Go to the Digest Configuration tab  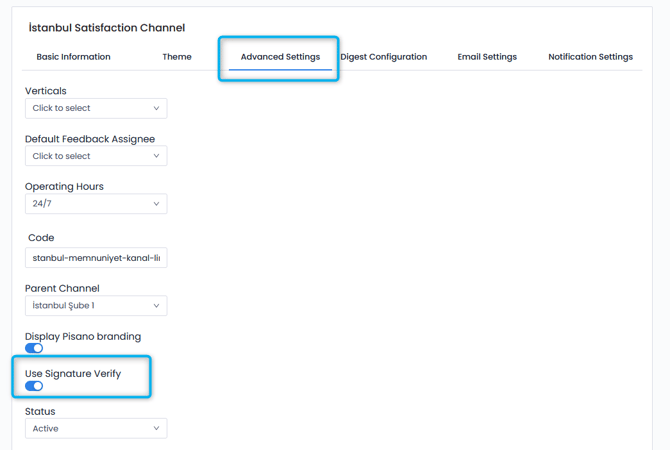click(x=383, y=57)
